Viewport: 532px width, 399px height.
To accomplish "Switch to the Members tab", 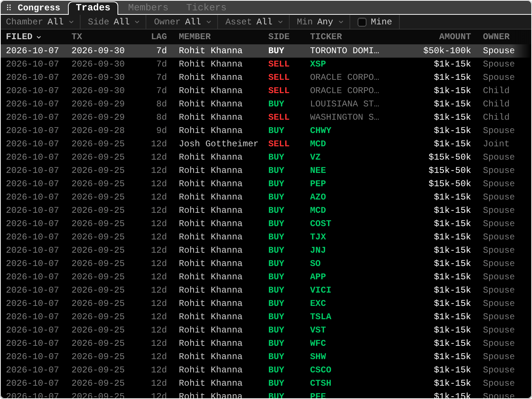I will click(148, 7).
